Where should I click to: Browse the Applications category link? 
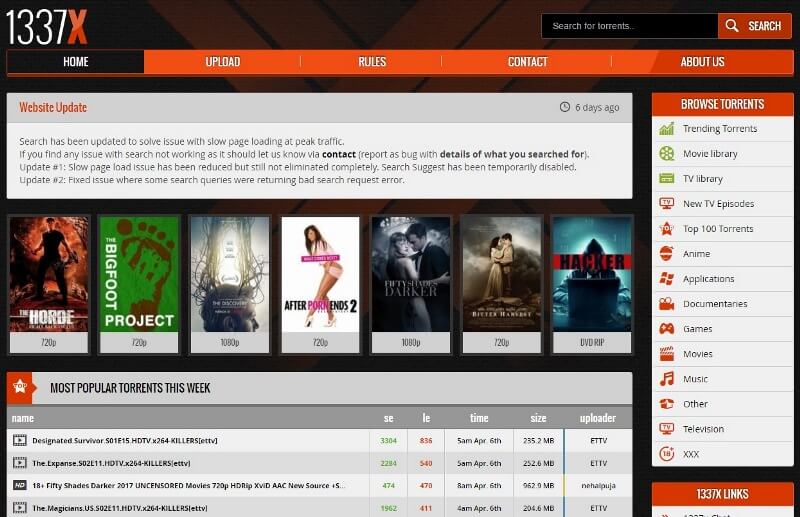(709, 279)
